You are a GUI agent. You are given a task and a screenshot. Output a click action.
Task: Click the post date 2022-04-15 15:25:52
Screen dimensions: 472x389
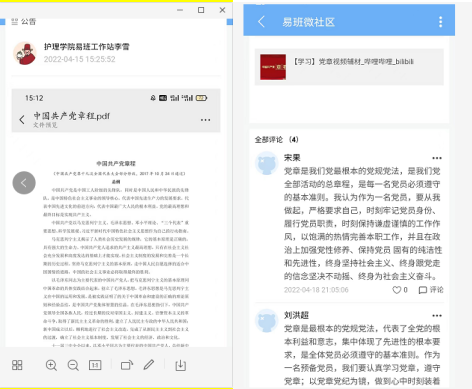coord(79,59)
